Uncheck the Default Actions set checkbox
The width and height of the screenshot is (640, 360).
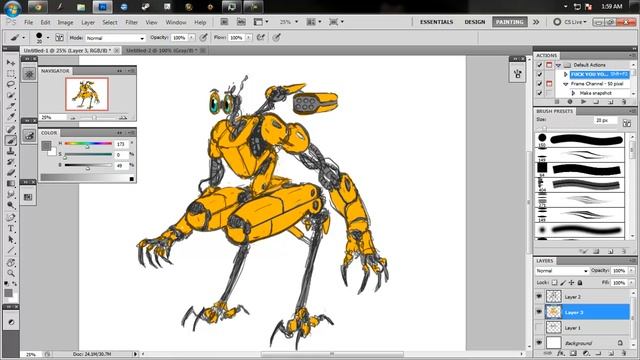(540, 65)
